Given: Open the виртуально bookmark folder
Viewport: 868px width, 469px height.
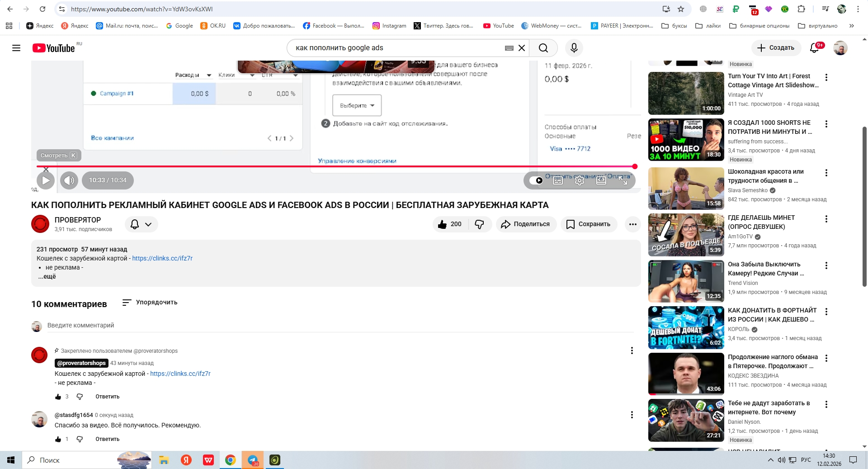Looking at the screenshot, I should [x=818, y=26].
